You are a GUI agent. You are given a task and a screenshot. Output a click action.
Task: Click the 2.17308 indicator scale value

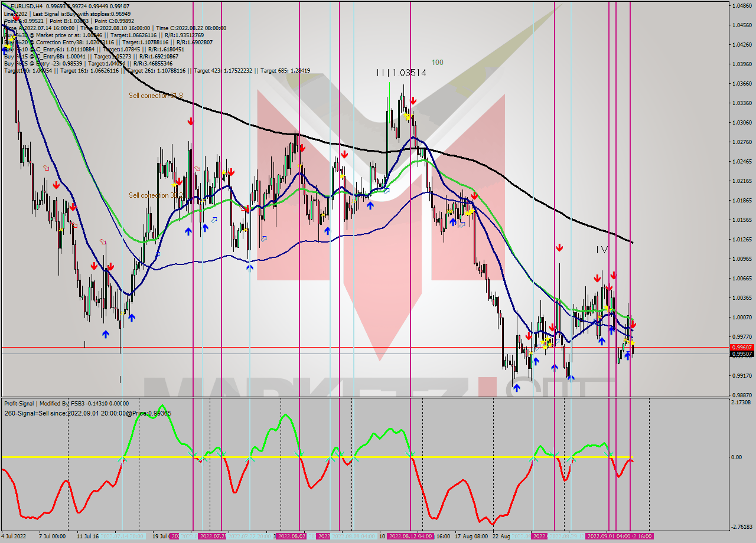click(x=742, y=402)
